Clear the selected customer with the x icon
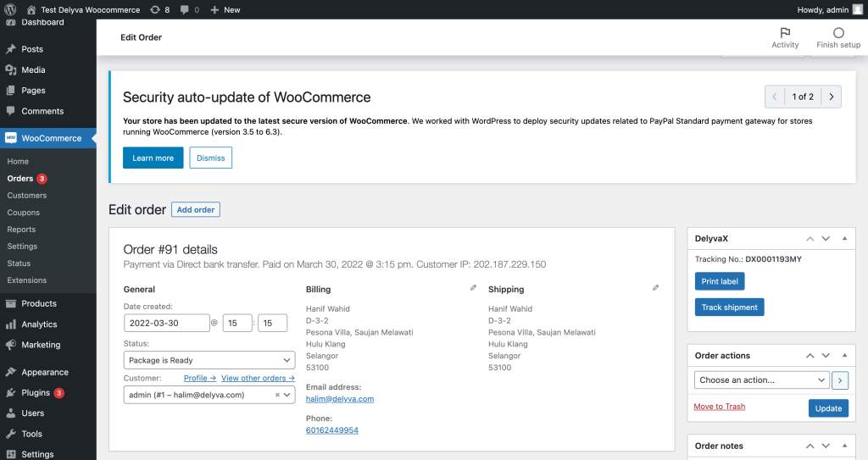Viewport: 868px width, 460px height. [277, 395]
